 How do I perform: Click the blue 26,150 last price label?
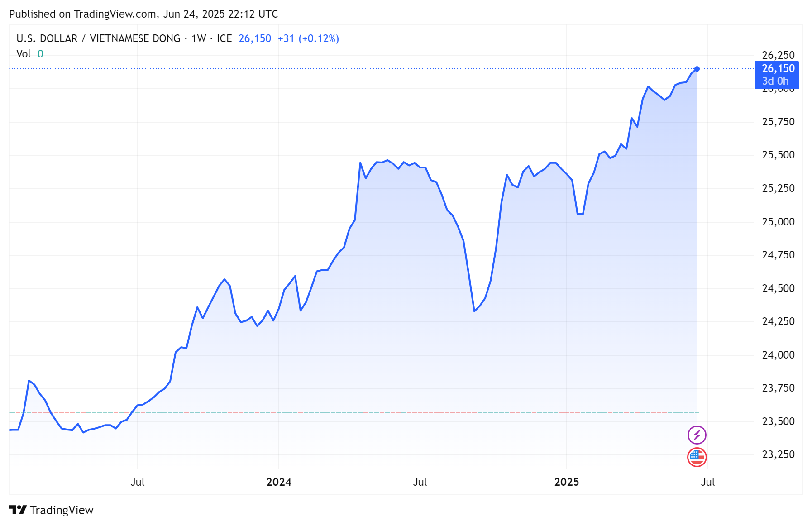(x=778, y=69)
